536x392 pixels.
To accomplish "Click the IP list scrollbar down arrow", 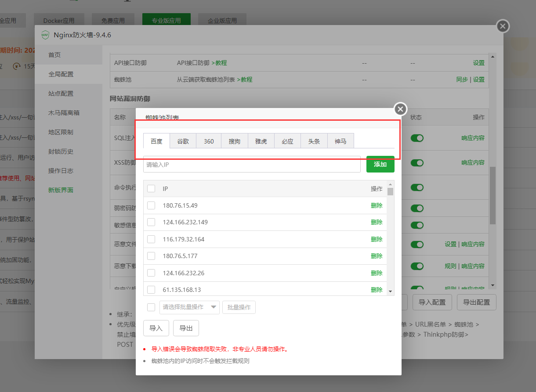I will click(390, 291).
